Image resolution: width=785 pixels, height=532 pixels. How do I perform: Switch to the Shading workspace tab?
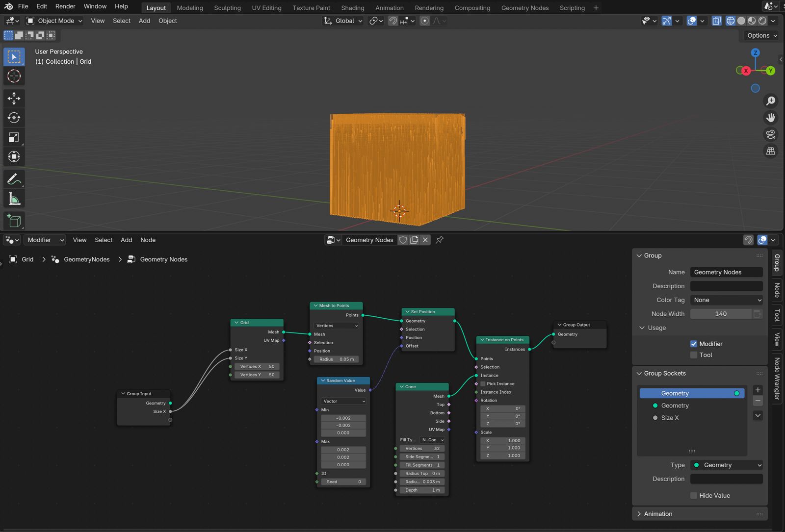(352, 8)
